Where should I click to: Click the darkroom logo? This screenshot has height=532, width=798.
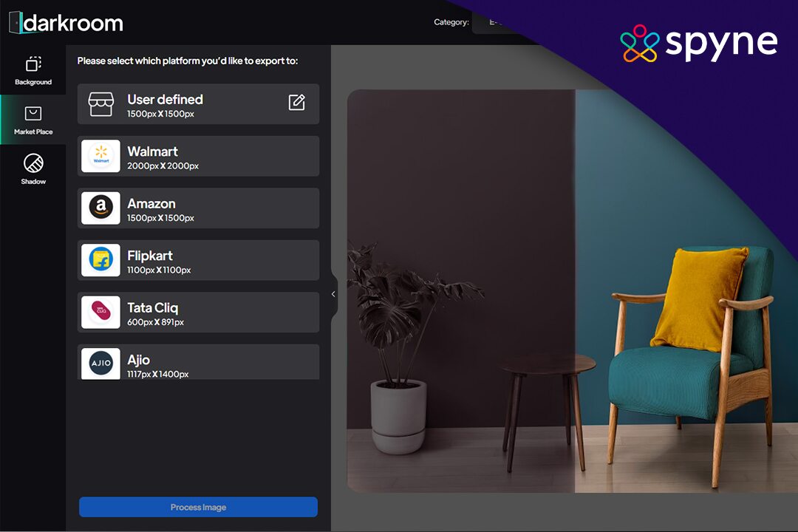[66, 23]
